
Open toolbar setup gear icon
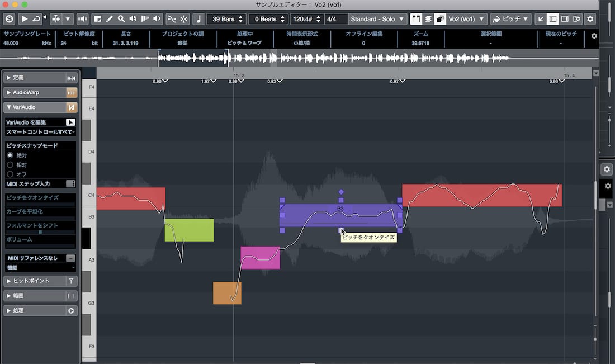tap(590, 19)
